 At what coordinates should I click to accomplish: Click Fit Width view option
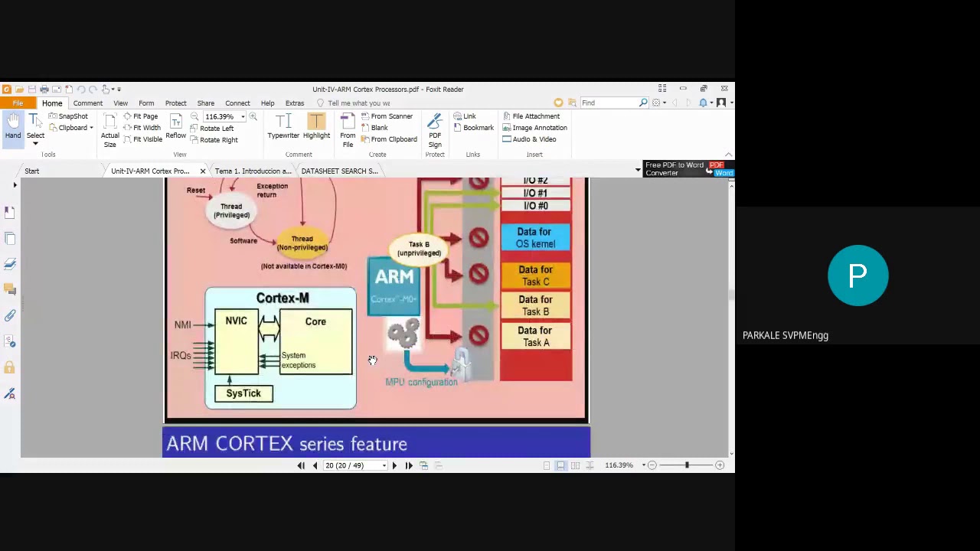pyautogui.click(x=142, y=128)
